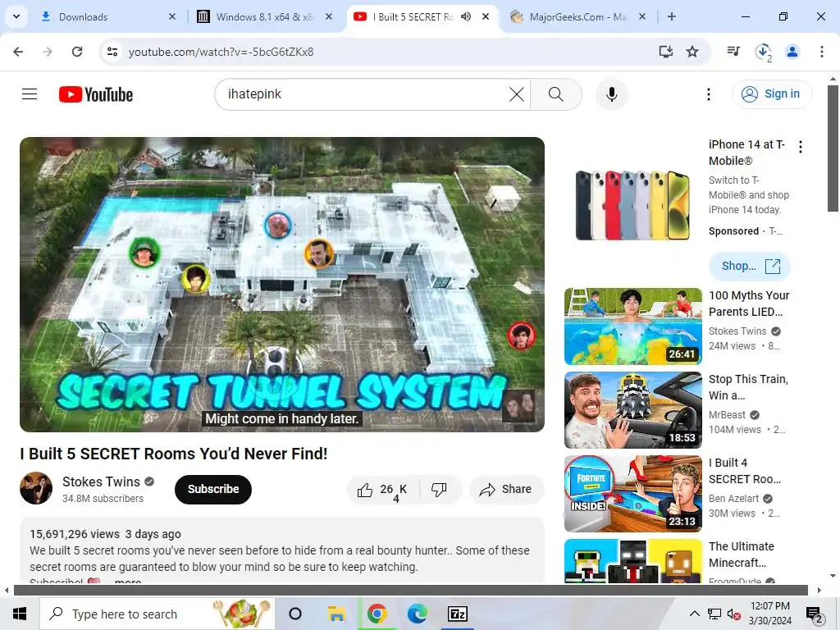Subscribe to Stokes Twins
Screen dimensions: 840x630
(x=213, y=489)
